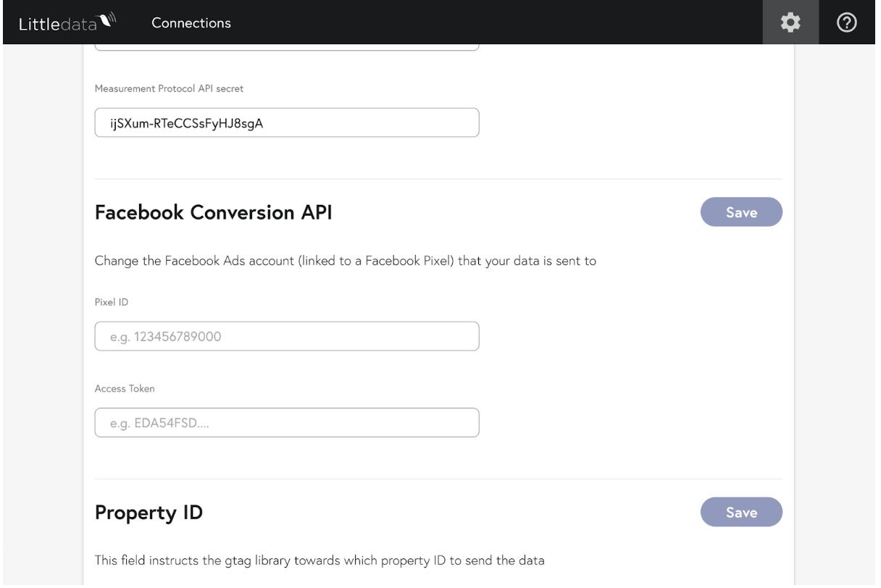
Task: Open the settings gear icon
Action: pyautogui.click(x=789, y=22)
